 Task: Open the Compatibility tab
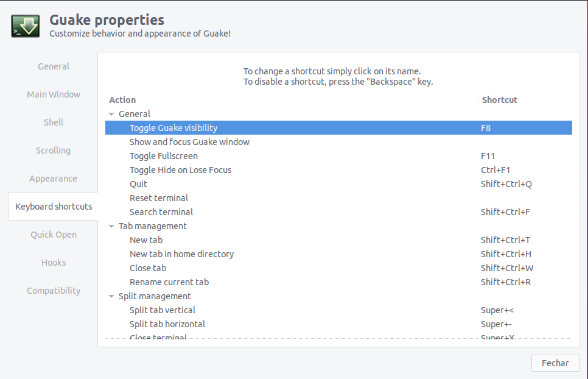tap(53, 291)
